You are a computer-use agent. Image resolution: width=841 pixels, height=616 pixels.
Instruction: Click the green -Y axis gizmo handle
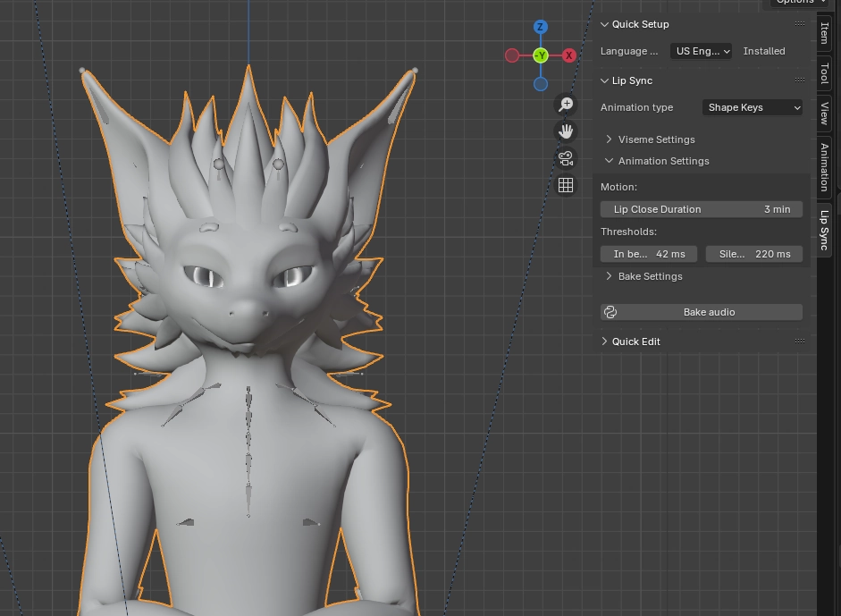[541, 56]
